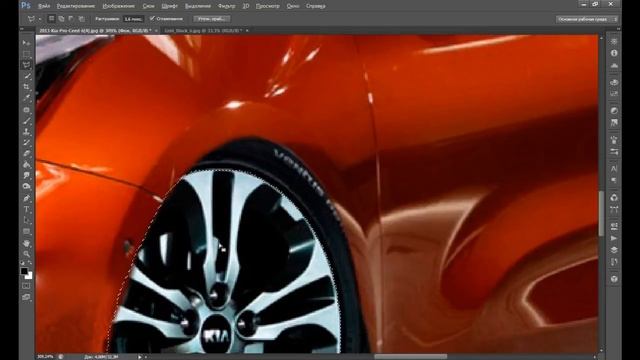Open the Фильтр menu

[227, 6]
